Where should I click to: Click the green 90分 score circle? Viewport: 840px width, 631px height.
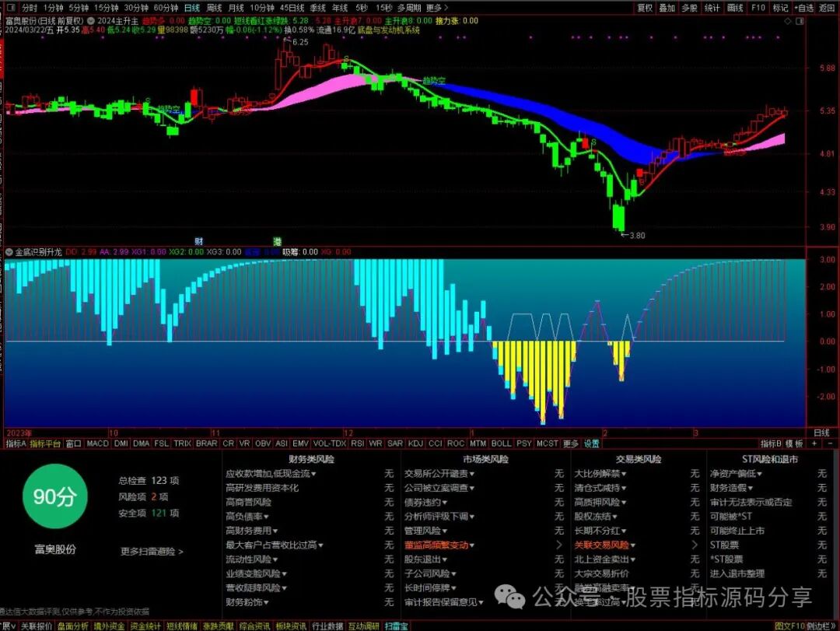pos(54,496)
